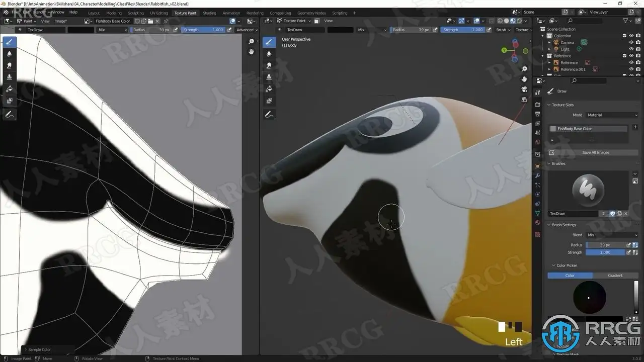
Task: Select the Gradient color mode button
Action: click(x=615, y=276)
